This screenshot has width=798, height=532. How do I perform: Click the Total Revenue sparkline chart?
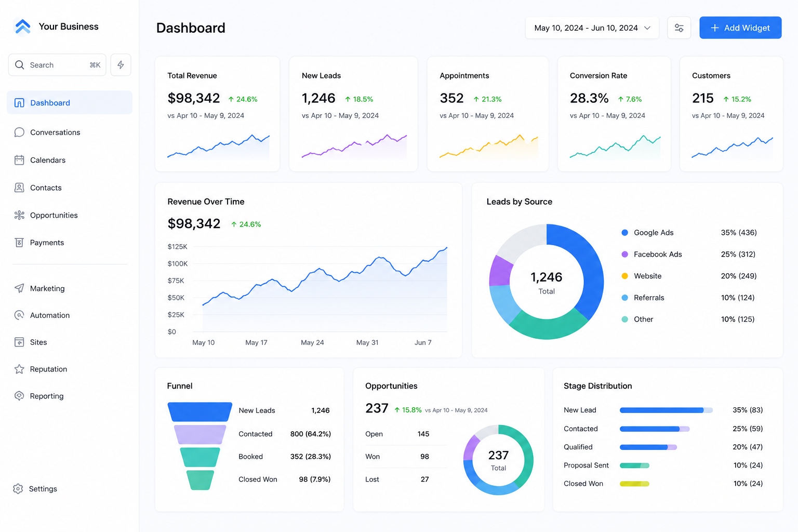(x=218, y=147)
